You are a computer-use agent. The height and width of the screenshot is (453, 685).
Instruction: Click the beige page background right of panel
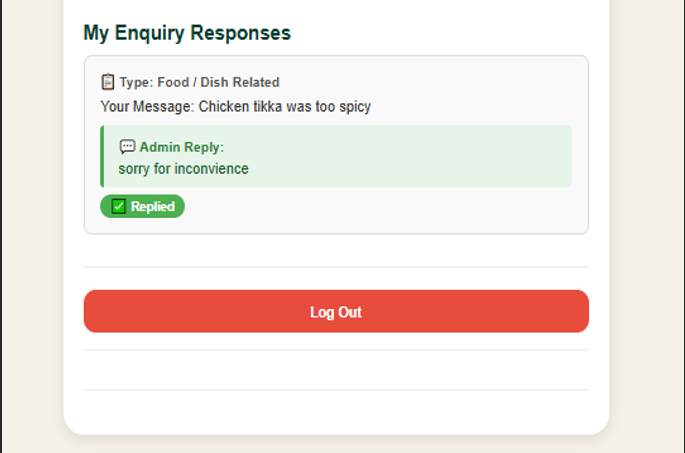pos(647,218)
